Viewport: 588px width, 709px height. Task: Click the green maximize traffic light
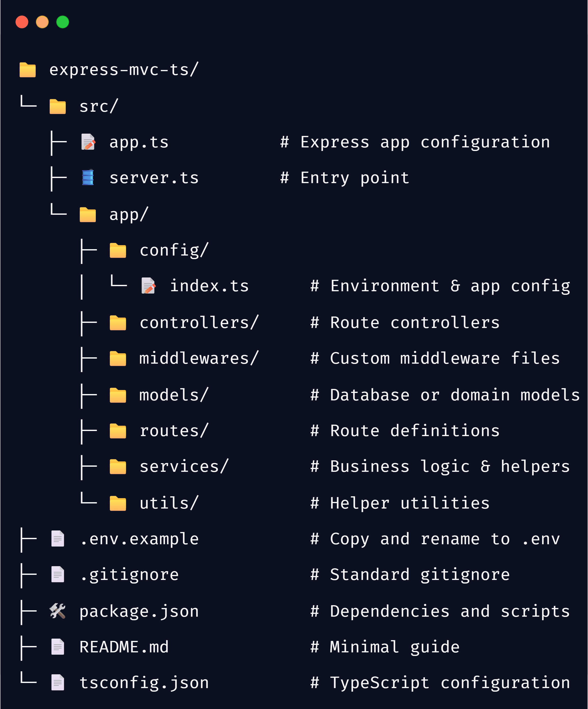click(x=62, y=22)
